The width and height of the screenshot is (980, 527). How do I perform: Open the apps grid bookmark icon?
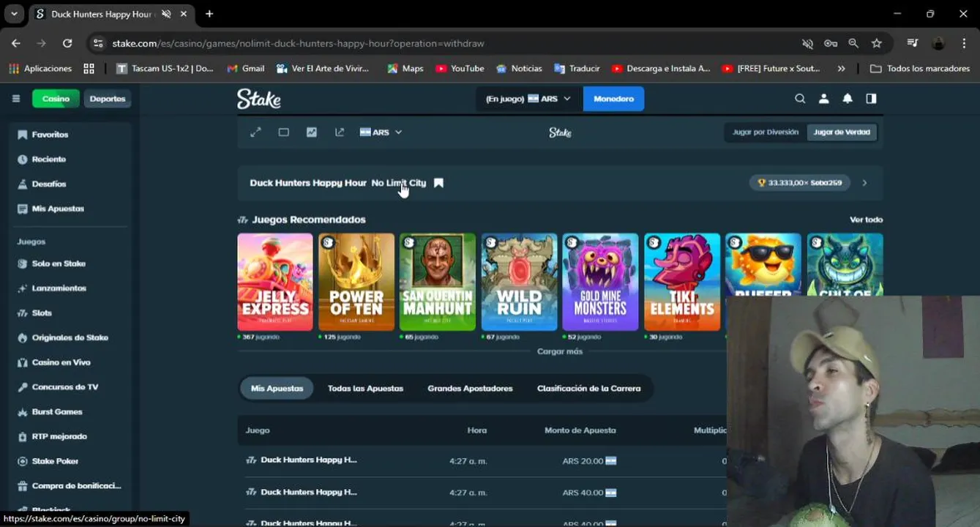tap(89, 69)
